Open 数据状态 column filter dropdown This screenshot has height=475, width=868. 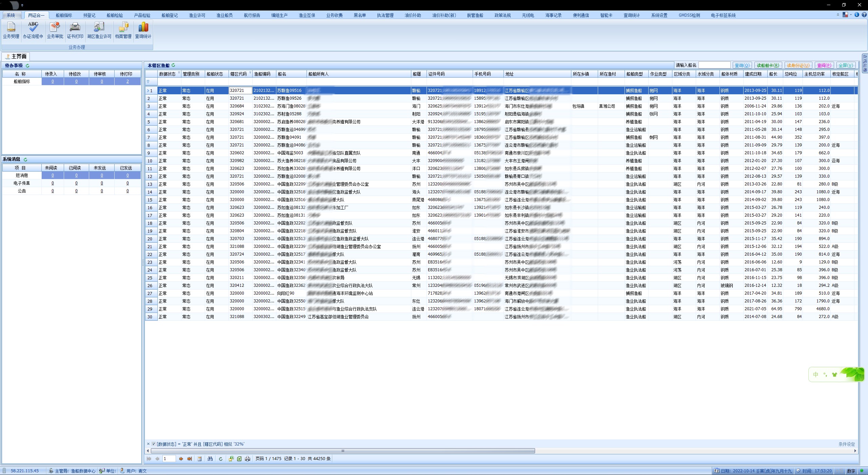pos(179,73)
